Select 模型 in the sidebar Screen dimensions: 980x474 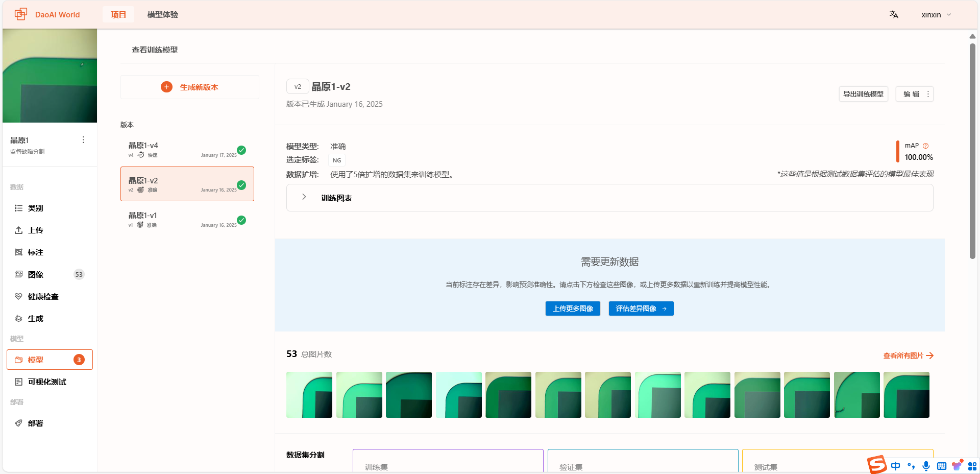pos(50,360)
